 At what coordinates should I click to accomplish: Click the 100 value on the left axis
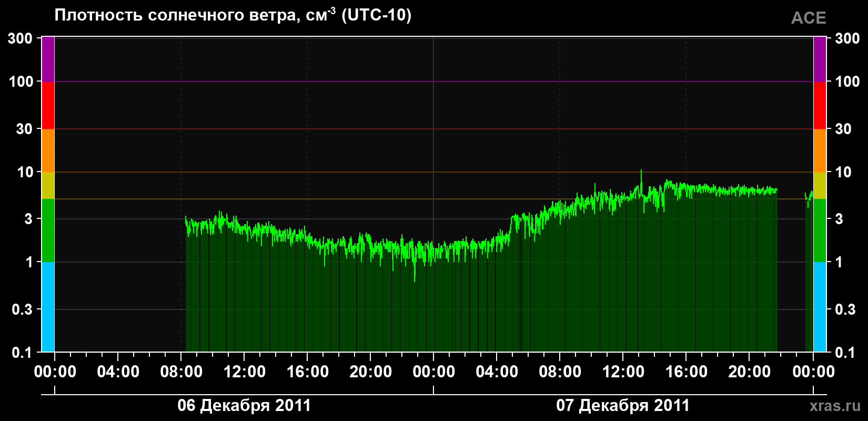[21, 82]
